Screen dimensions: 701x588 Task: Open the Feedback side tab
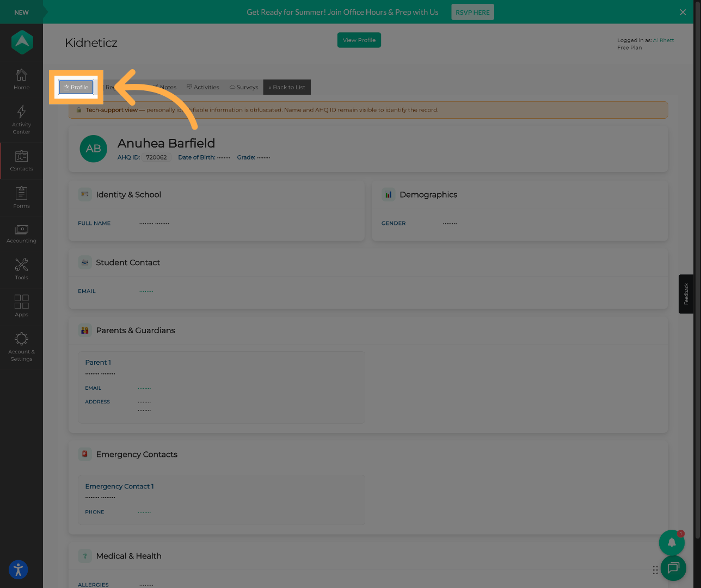pyautogui.click(x=686, y=294)
